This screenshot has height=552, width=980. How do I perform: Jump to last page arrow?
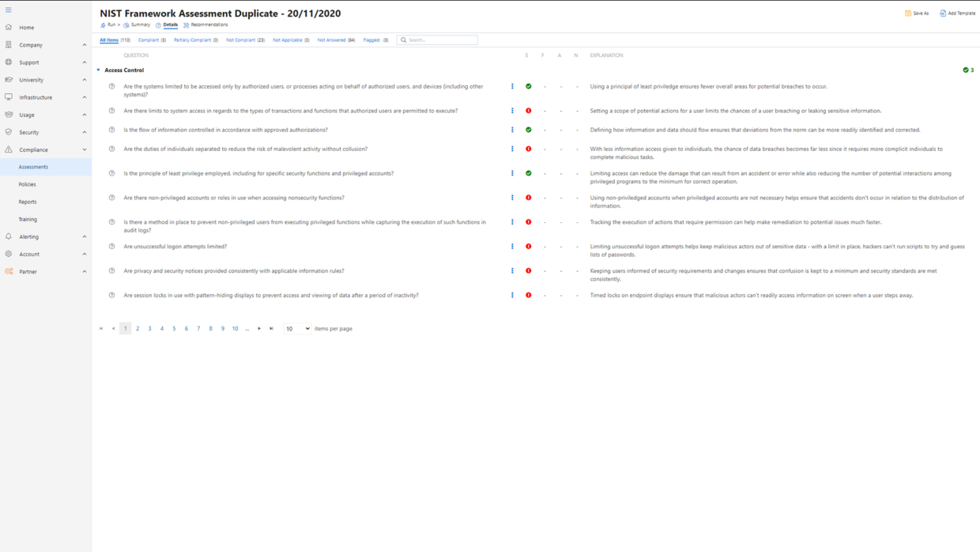click(271, 329)
